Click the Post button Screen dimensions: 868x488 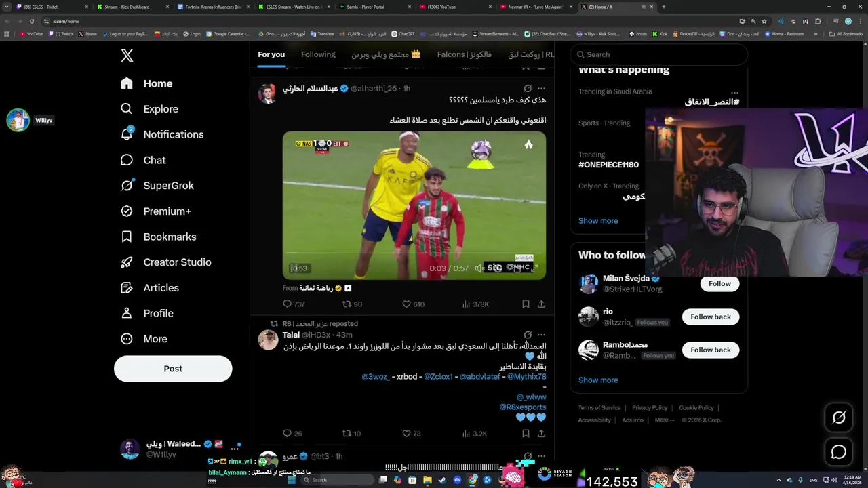[x=173, y=369]
